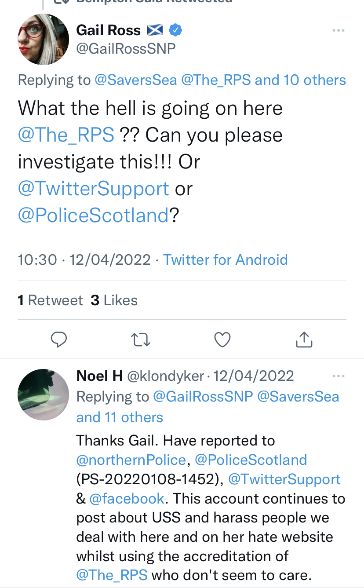Image resolution: width=364 pixels, height=588 pixels.
Task: Open the @facebook mention in reply
Action: pos(127,498)
